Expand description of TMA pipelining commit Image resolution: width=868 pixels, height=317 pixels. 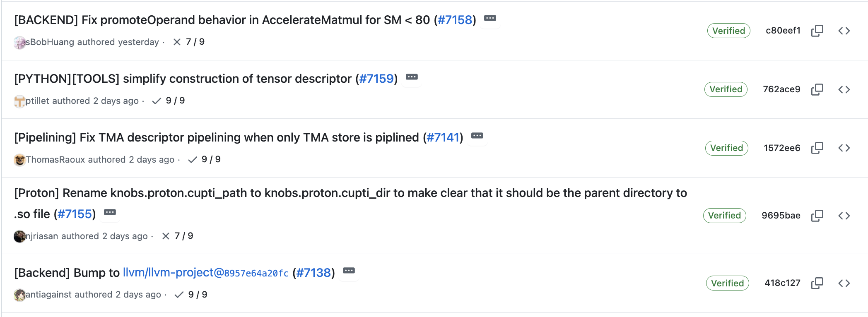[477, 136]
